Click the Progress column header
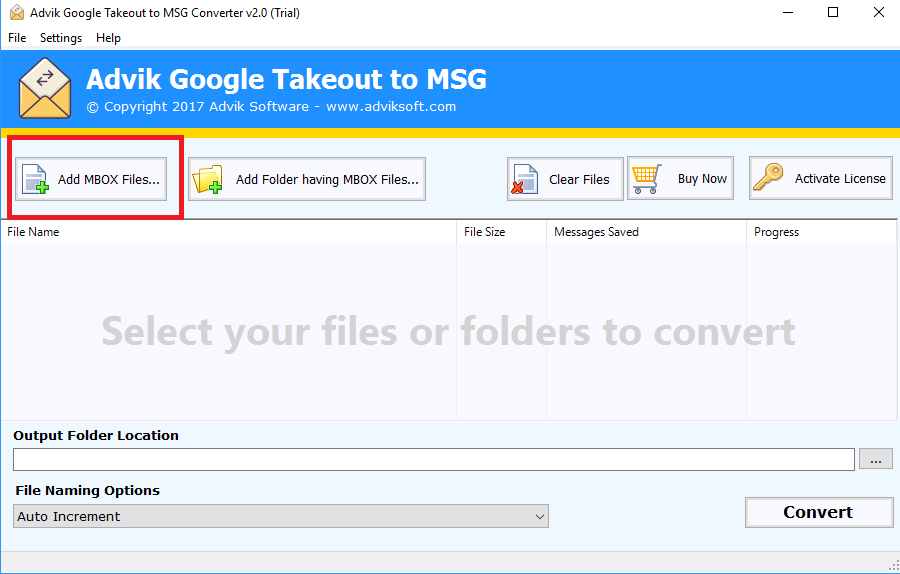This screenshot has height=574, width=900. click(821, 232)
